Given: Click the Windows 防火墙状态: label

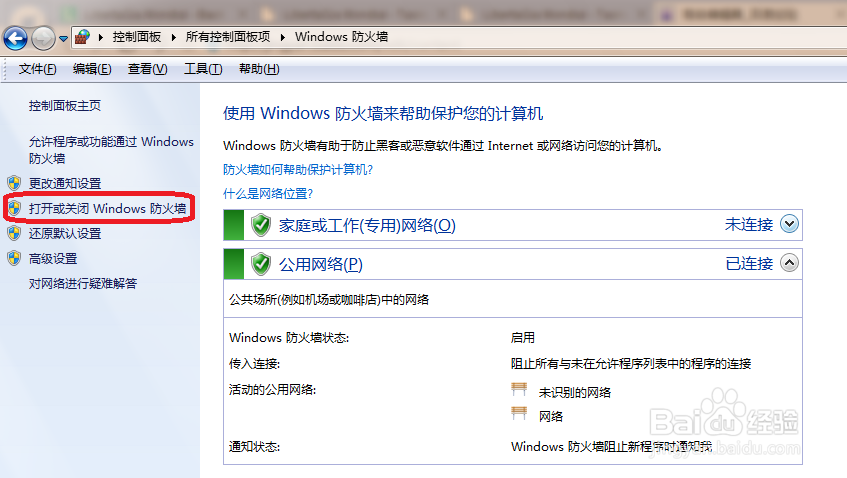Looking at the screenshot, I should 289,338.
